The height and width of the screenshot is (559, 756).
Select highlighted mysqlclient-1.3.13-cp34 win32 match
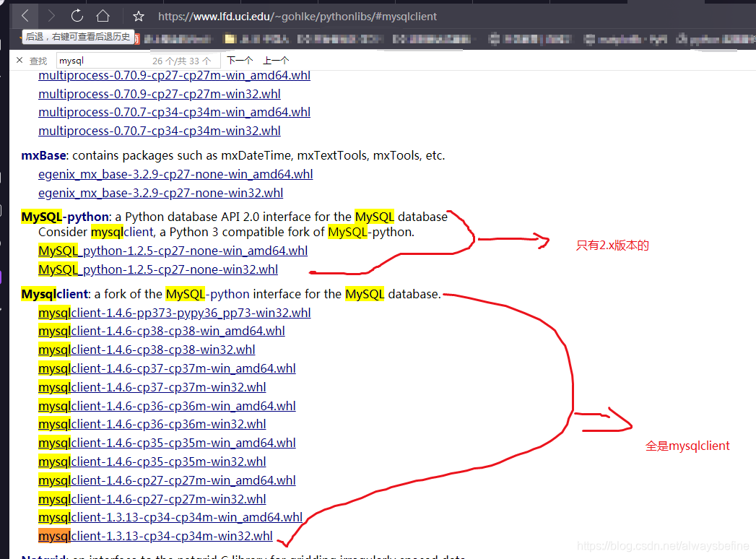[x=155, y=536]
